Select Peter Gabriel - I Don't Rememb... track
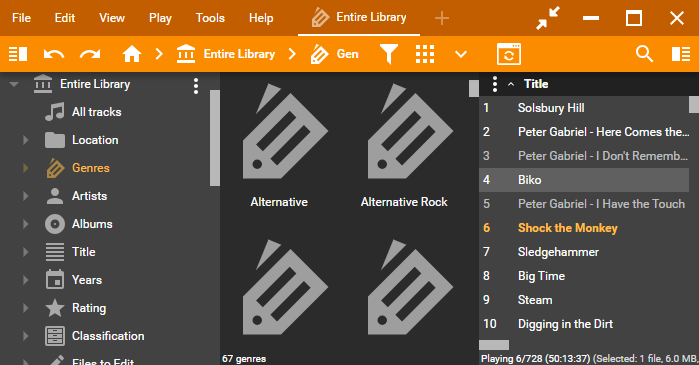 pos(584,156)
